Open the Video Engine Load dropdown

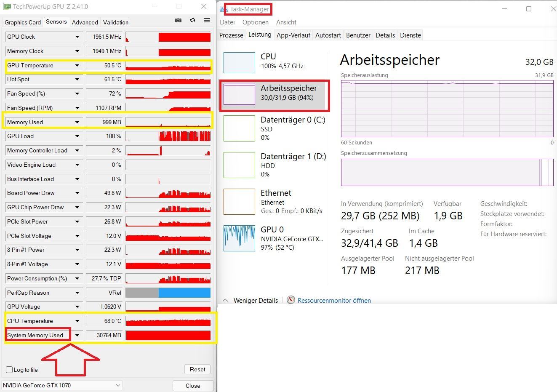click(77, 165)
